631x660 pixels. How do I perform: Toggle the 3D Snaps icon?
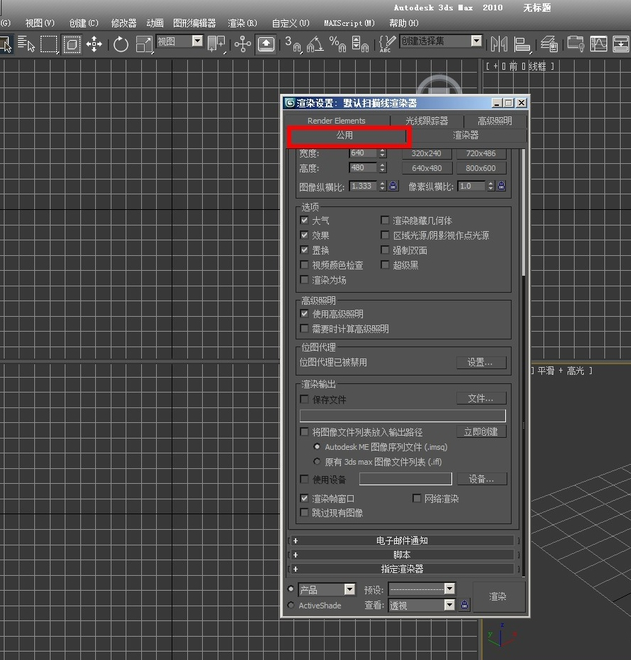[293, 44]
